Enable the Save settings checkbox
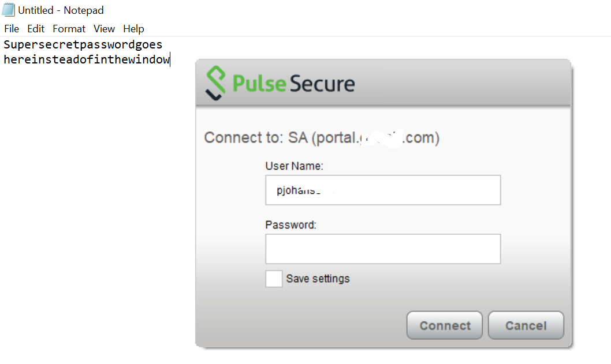Image resolution: width=611 pixels, height=364 pixels. [x=274, y=279]
